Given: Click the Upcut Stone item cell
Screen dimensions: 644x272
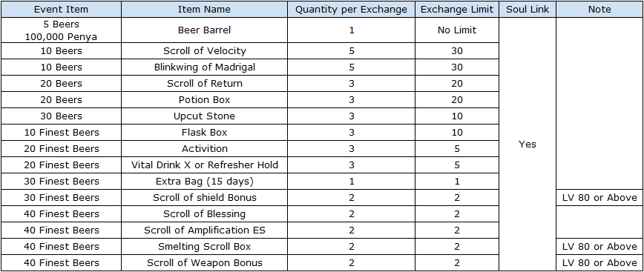Looking at the screenshot, I should coord(204,116).
